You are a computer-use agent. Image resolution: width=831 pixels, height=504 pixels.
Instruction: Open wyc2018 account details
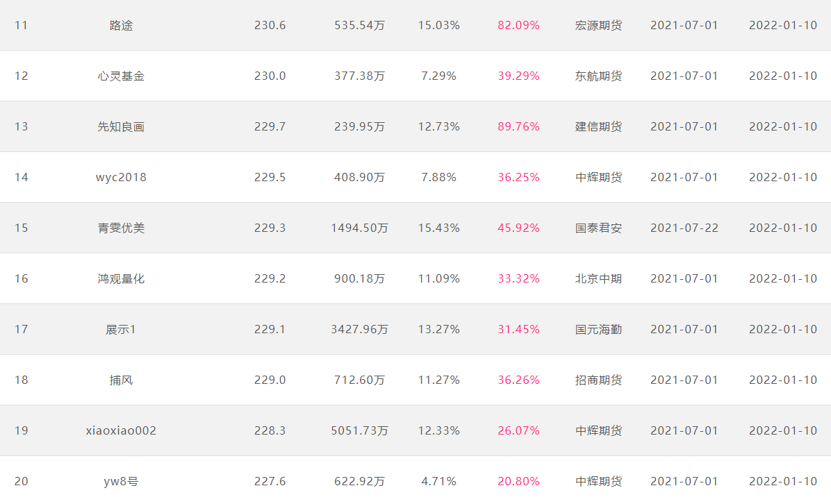point(121,178)
